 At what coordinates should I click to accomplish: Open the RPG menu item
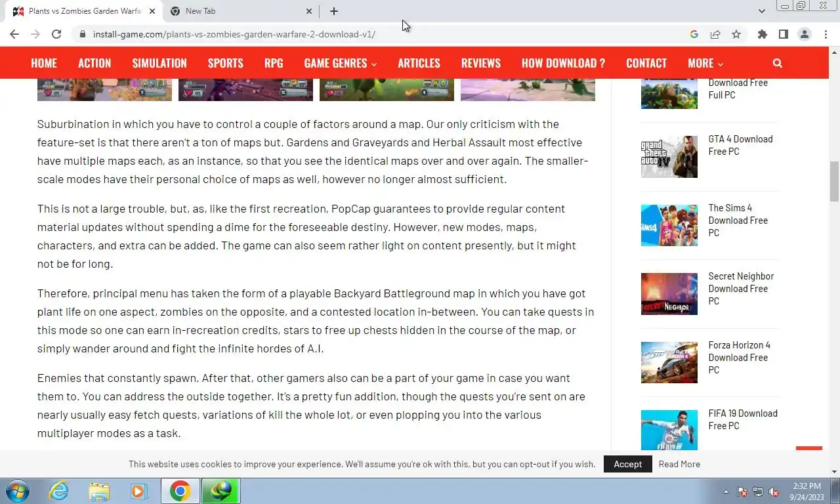[274, 63]
